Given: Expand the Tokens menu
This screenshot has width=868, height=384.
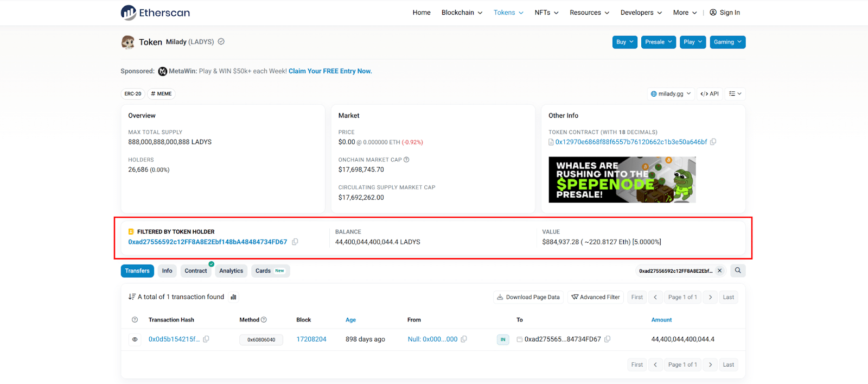Looking at the screenshot, I should [508, 12].
